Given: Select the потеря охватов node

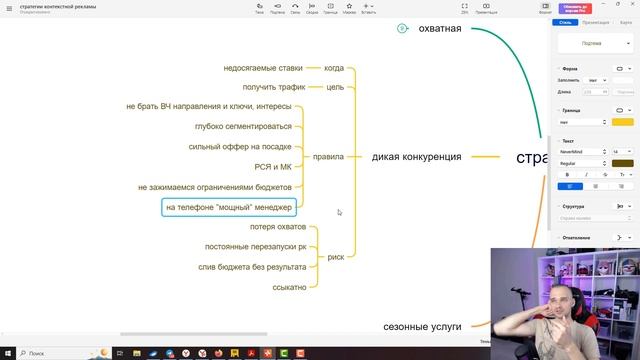Looking at the screenshot, I should [278, 227].
